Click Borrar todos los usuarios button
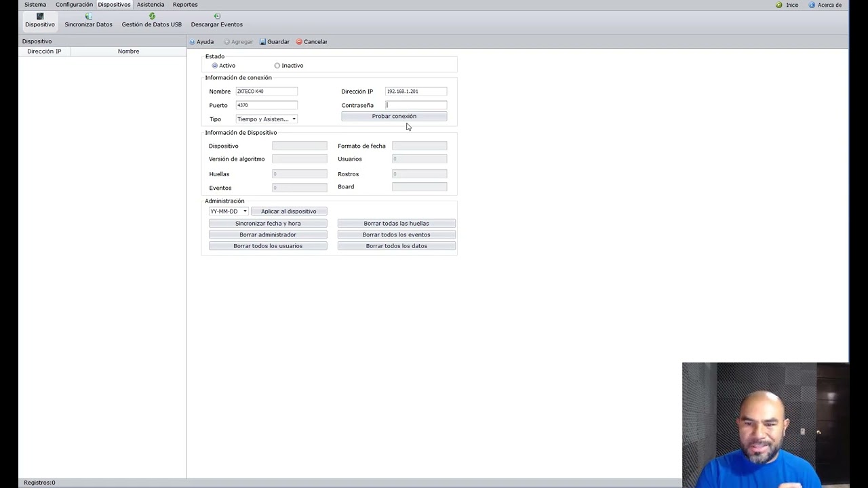 tap(268, 246)
